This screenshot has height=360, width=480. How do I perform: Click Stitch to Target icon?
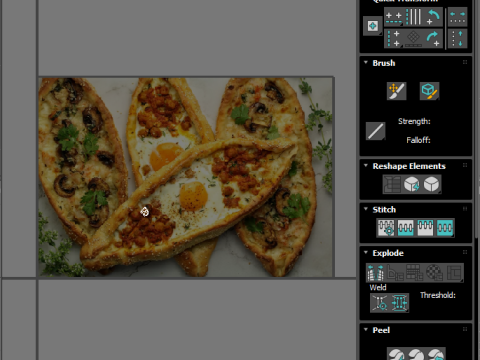pos(386,228)
